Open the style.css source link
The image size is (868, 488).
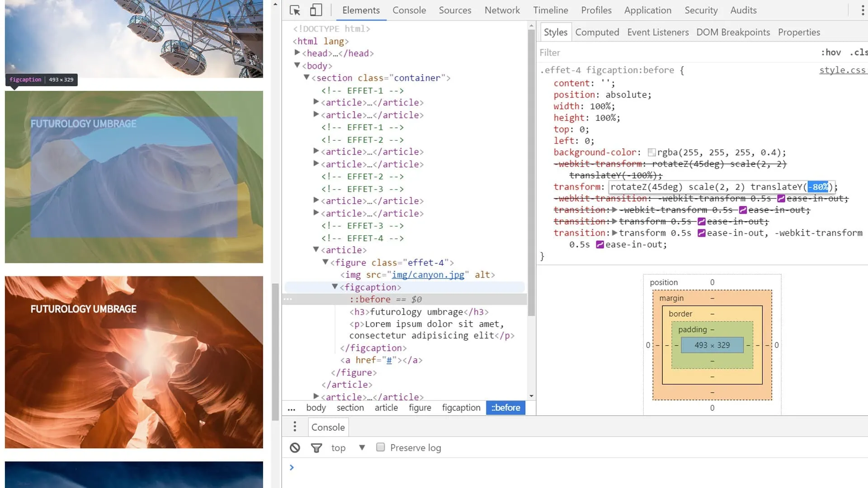point(842,70)
